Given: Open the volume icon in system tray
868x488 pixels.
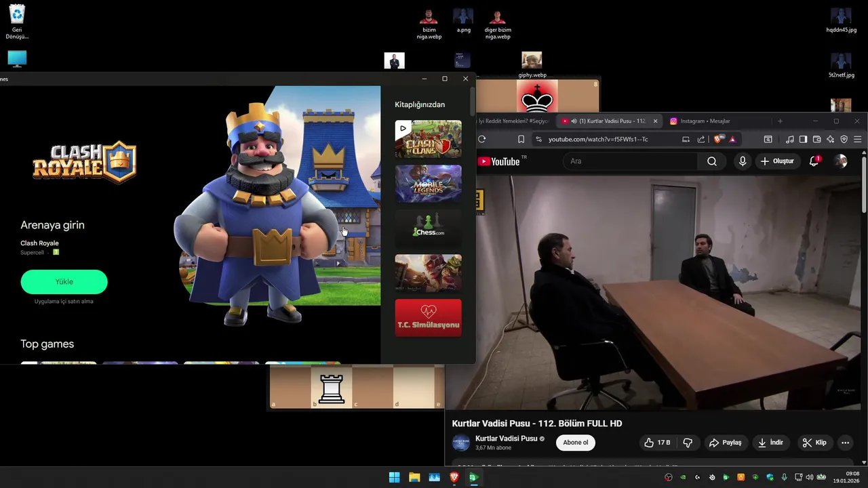Looking at the screenshot, I should click(x=809, y=477).
